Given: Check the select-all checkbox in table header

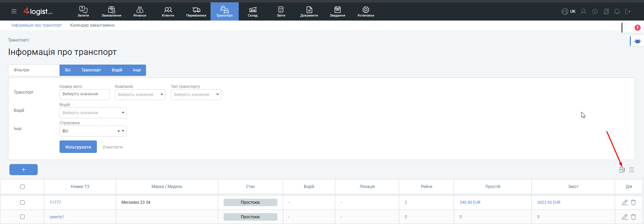Looking at the screenshot, I should tap(22, 187).
